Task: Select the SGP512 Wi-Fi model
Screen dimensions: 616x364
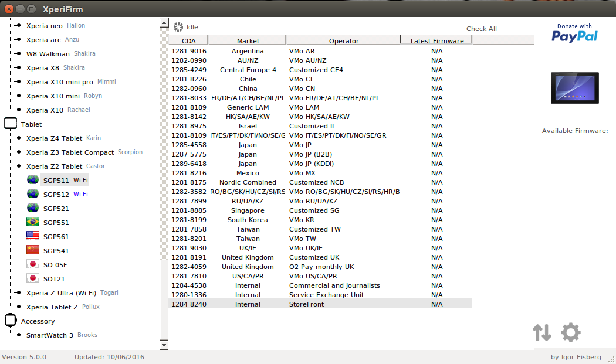Action: 66,195
